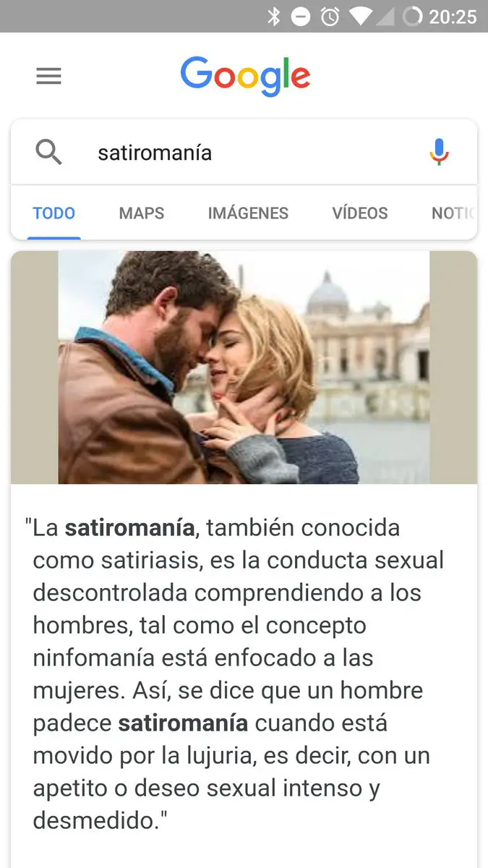Tap the 20:25 clock in status bar
The image size is (488, 868).
click(453, 16)
